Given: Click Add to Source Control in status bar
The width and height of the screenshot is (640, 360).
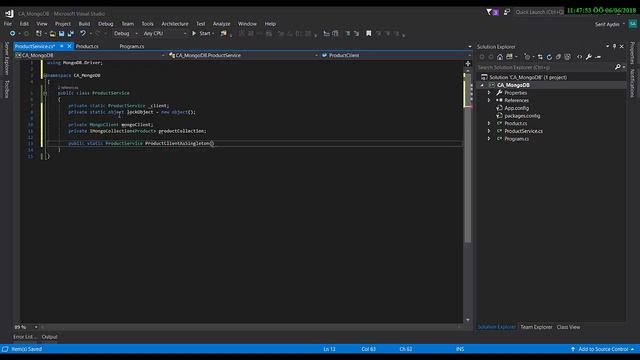Looking at the screenshot, I should (x=603, y=349).
